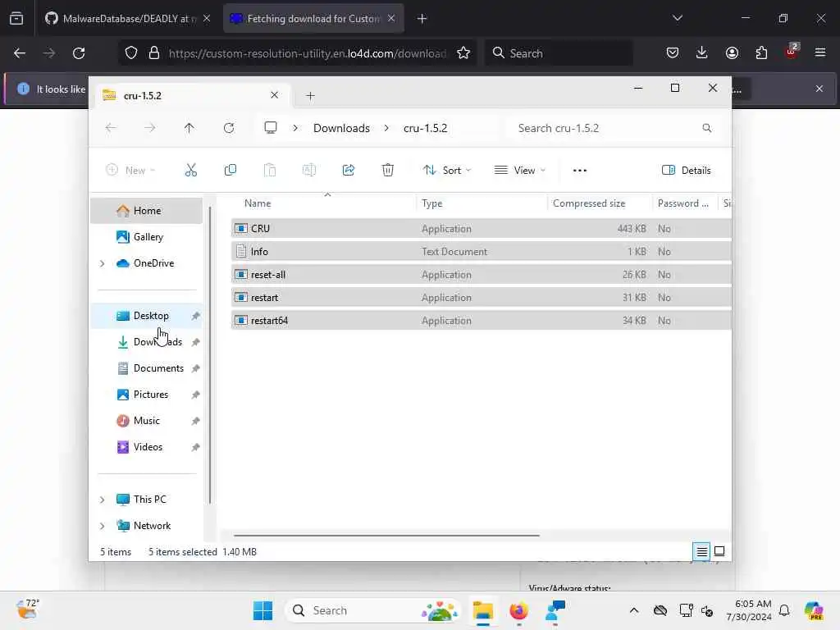Viewport: 840px width, 630px height.
Task: Refresh the cru-1.5.2 folder view
Action: tap(229, 128)
